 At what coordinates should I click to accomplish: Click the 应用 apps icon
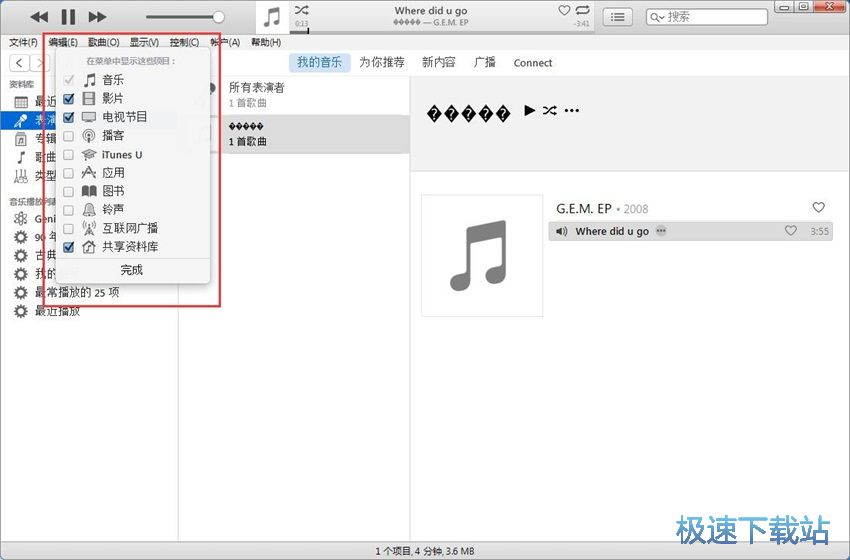point(89,172)
